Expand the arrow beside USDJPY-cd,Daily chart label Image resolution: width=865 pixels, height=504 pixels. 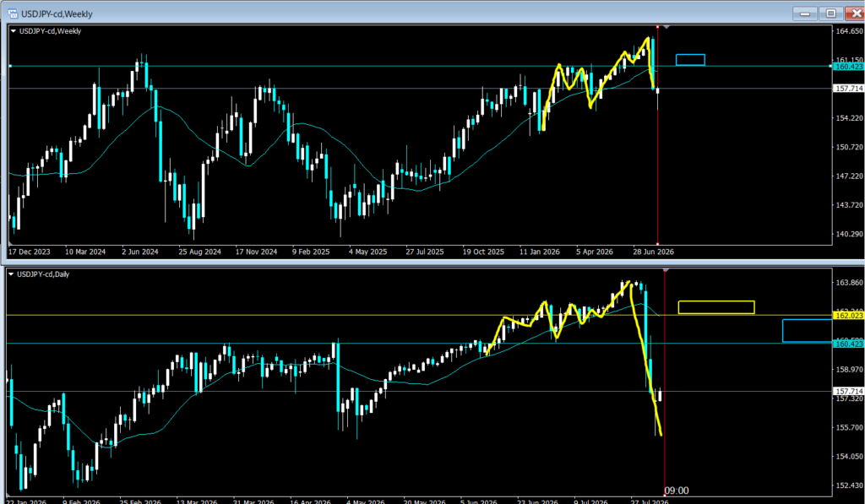click(11, 274)
